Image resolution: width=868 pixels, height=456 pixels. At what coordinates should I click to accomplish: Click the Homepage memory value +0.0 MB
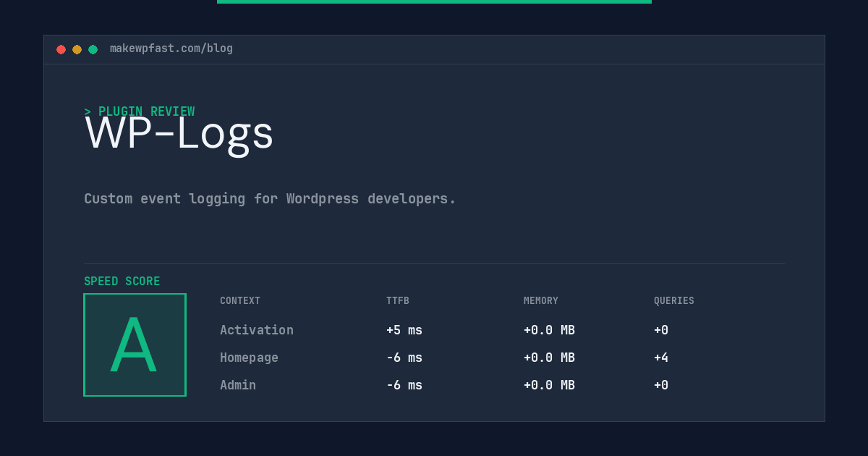(x=549, y=358)
